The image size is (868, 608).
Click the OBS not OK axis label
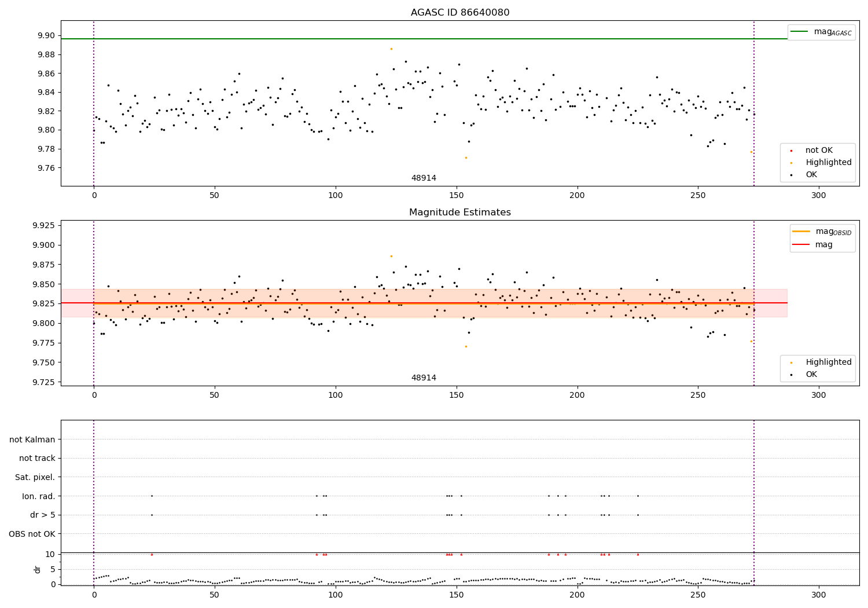32,534
